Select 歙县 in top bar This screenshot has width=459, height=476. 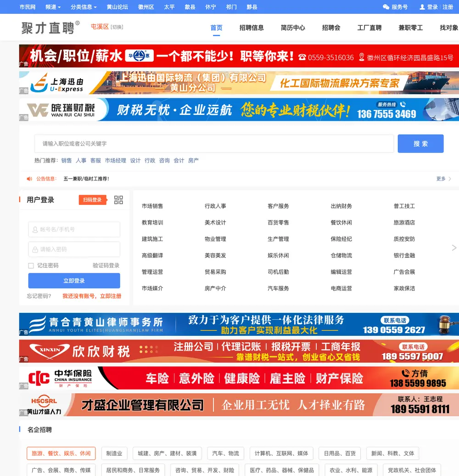coord(190,7)
